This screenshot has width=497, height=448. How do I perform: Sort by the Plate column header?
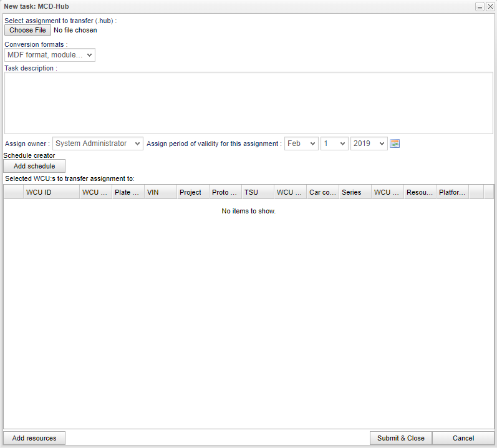(x=128, y=192)
